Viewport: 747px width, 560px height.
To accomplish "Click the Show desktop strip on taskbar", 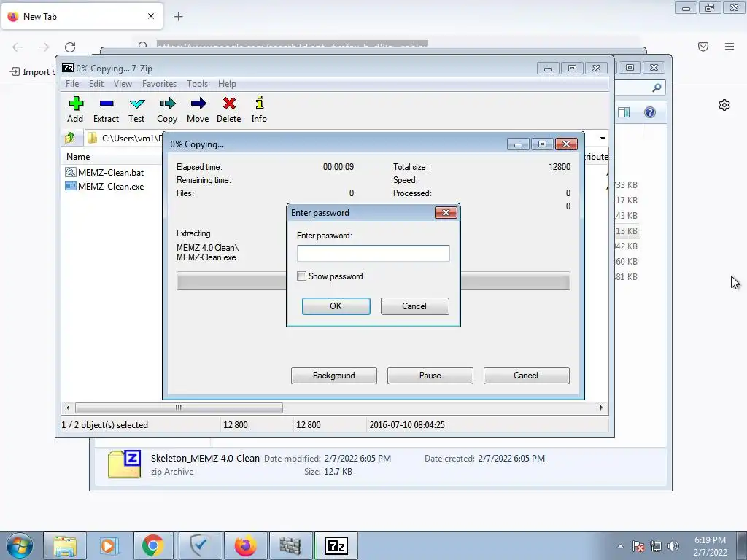I will coord(742,545).
